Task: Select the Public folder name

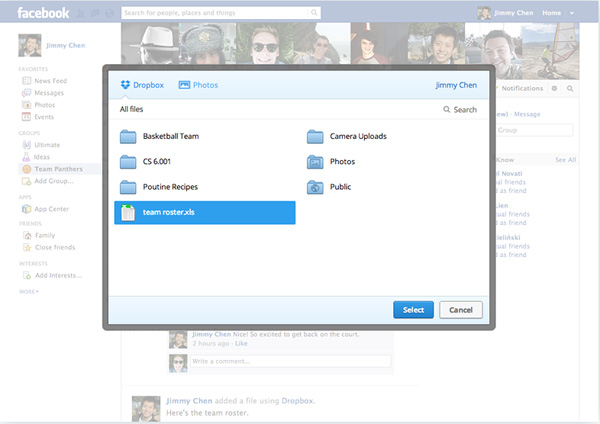Action: pos(340,187)
